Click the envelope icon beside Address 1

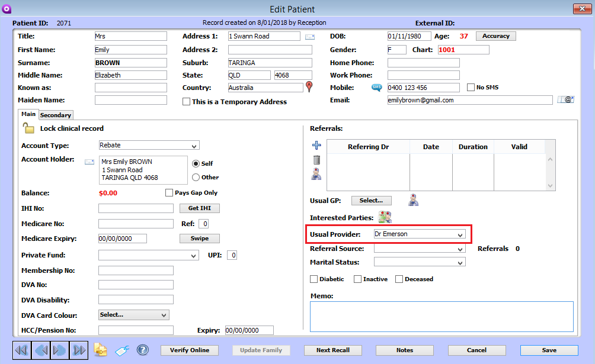tap(310, 37)
